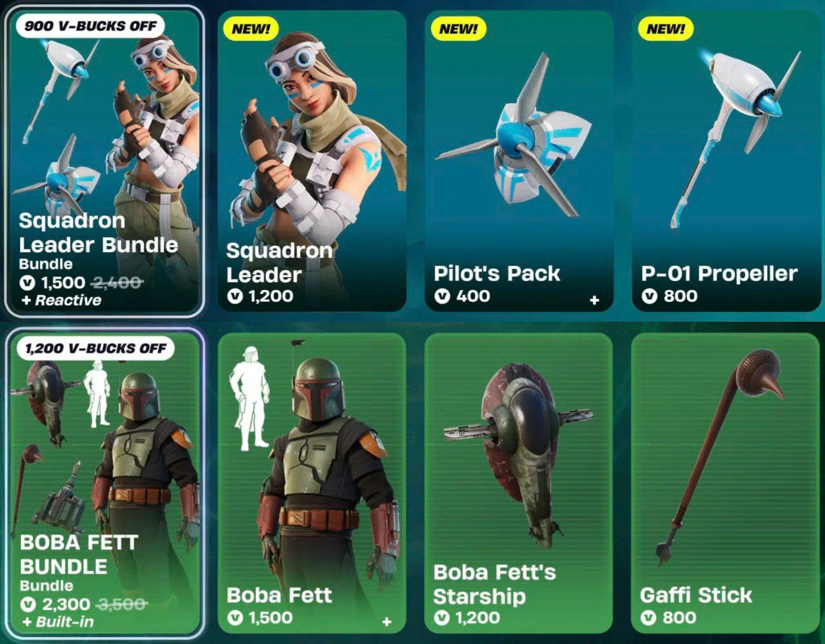825x644 pixels.
Task: Click V-Bucks icon beside Gaffi Stick price
Action: (650, 618)
